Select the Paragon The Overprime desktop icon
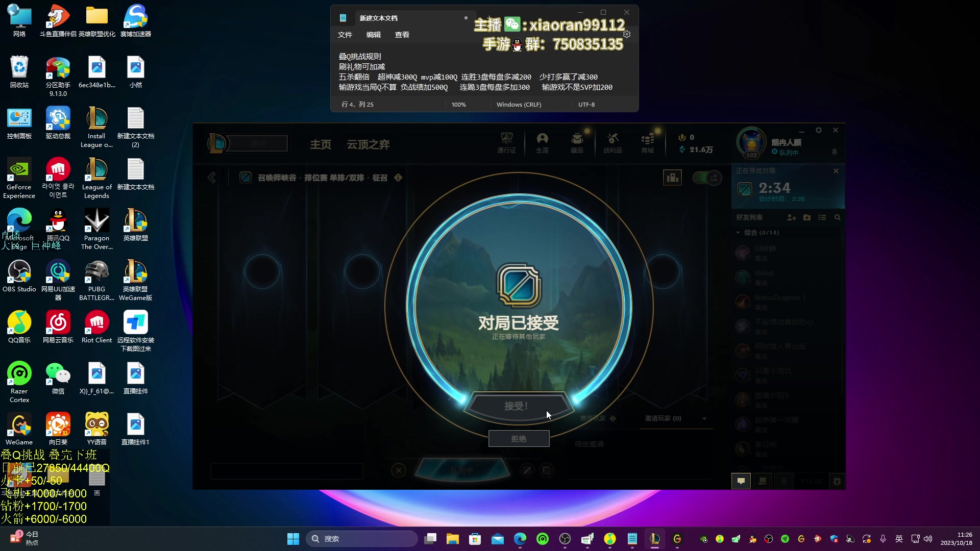The height and width of the screenshot is (551, 980). [96, 229]
